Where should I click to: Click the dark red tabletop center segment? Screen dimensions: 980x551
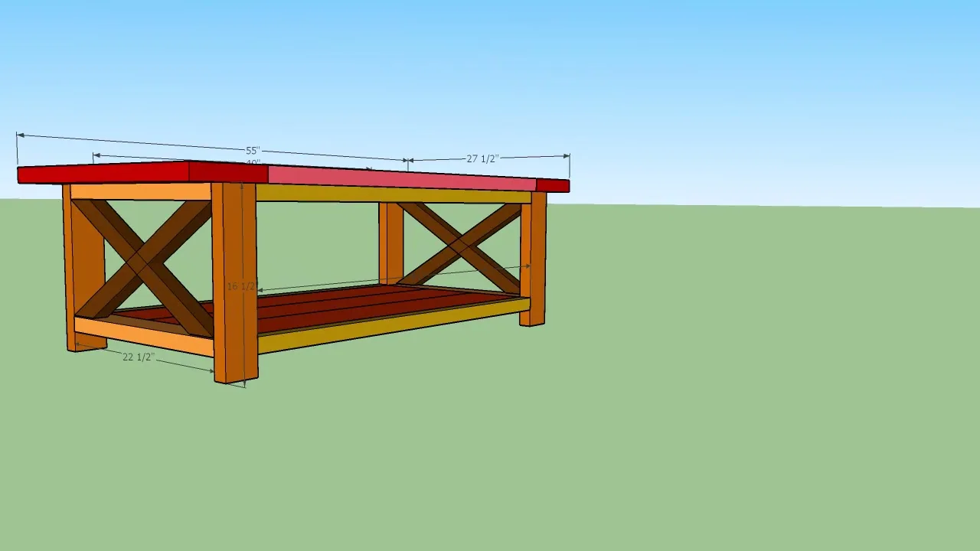[x=228, y=171]
